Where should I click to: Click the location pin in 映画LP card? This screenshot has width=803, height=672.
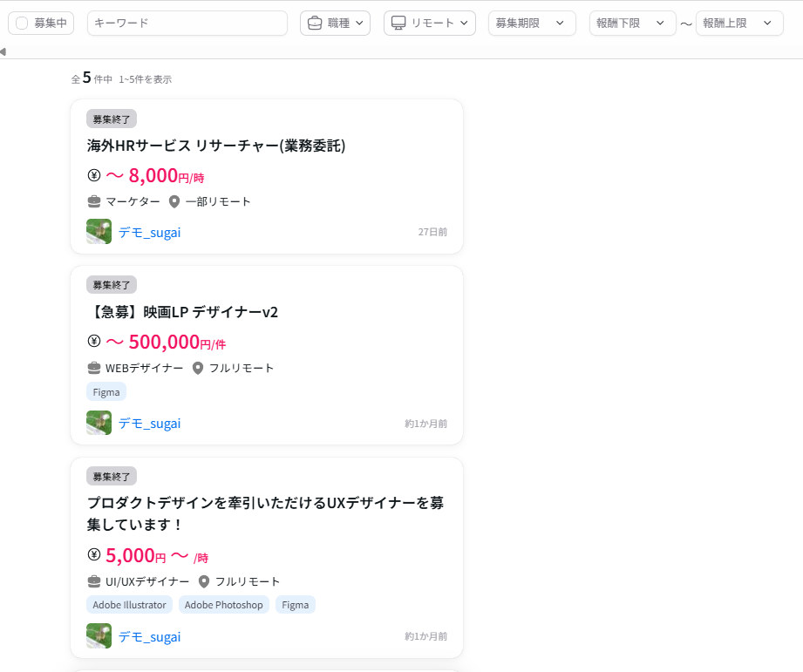[198, 368]
